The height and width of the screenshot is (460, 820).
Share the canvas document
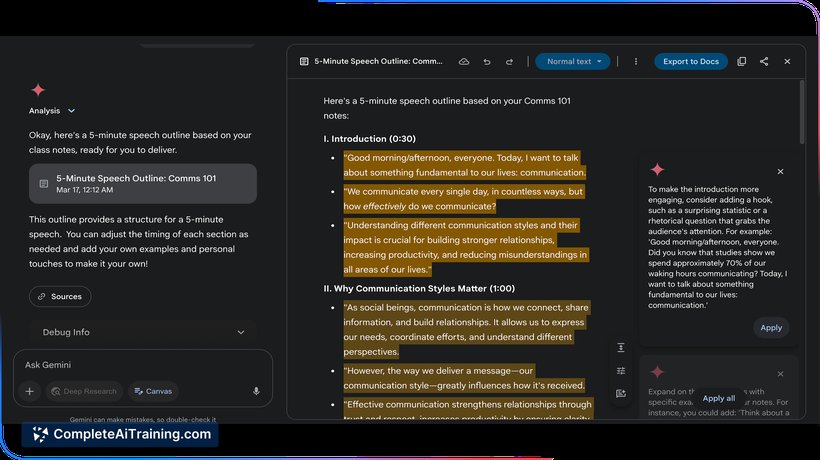pos(764,62)
